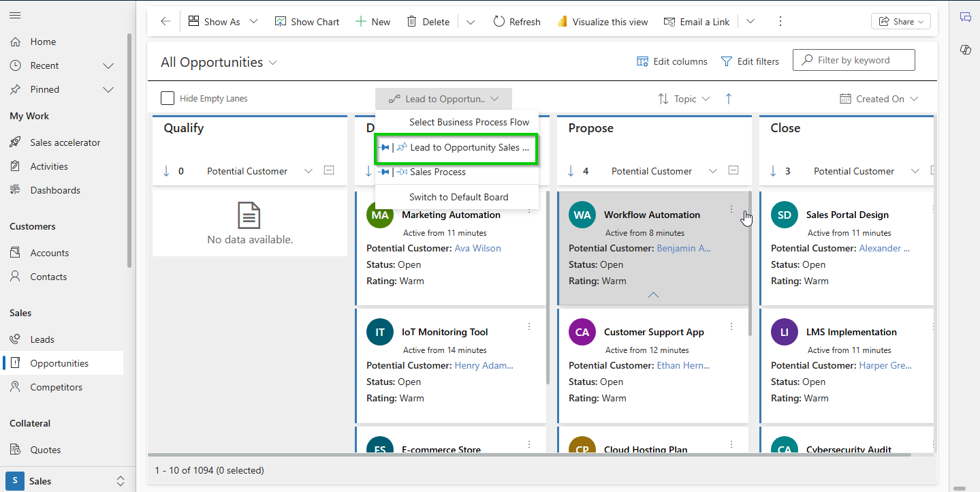Image resolution: width=980 pixels, height=492 pixels.
Task: Click the horizontal scrollbar below the board
Action: 528,454
